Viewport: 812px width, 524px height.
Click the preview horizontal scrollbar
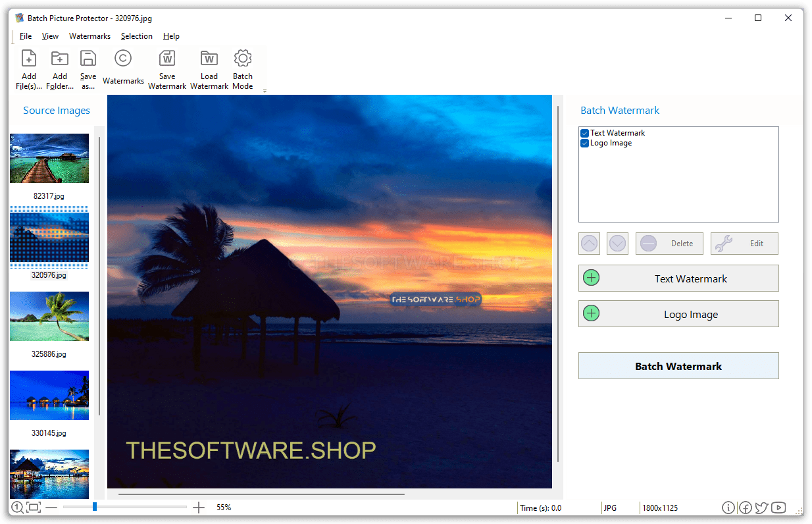tap(261, 494)
